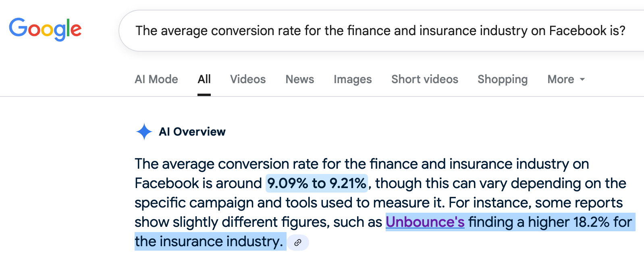
Task: Click the AI Overview sparkle icon
Action: click(144, 132)
